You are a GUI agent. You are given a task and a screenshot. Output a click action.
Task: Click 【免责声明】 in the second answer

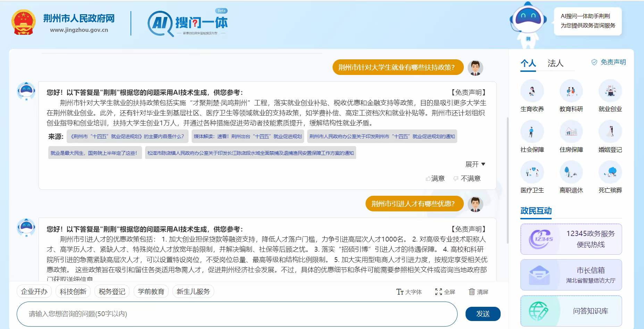[x=468, y=229]
